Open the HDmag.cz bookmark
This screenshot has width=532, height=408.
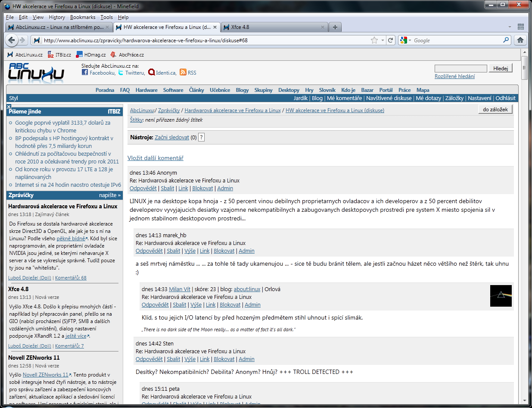91,55
